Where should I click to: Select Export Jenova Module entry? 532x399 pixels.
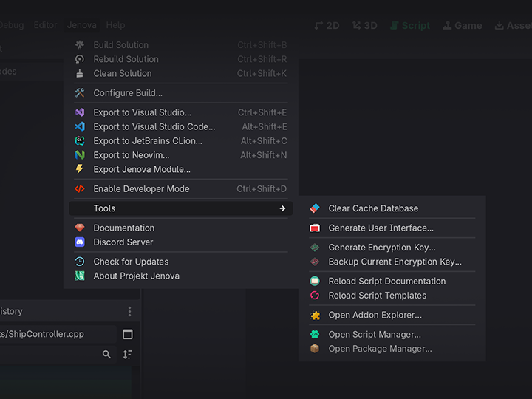click(181, 169)
